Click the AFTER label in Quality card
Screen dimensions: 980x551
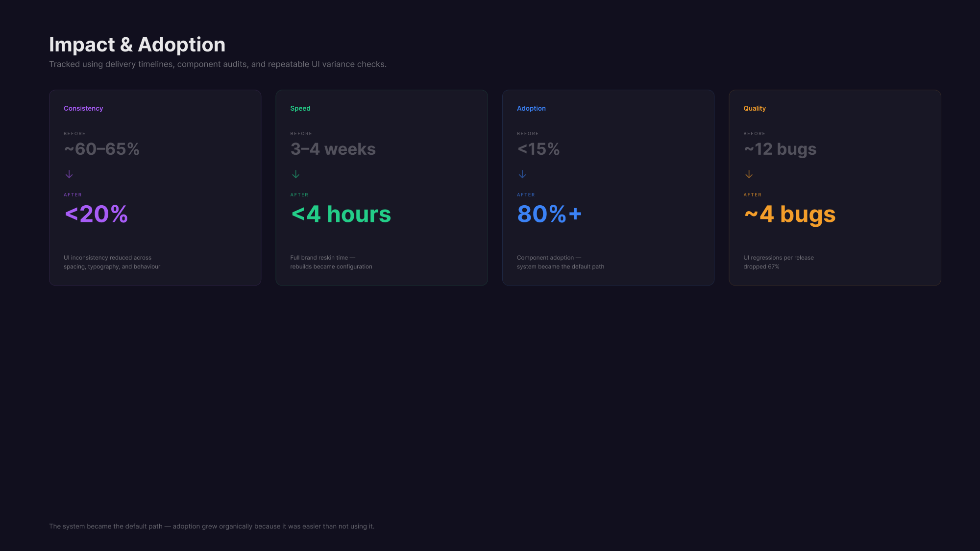tap(753, 195)
